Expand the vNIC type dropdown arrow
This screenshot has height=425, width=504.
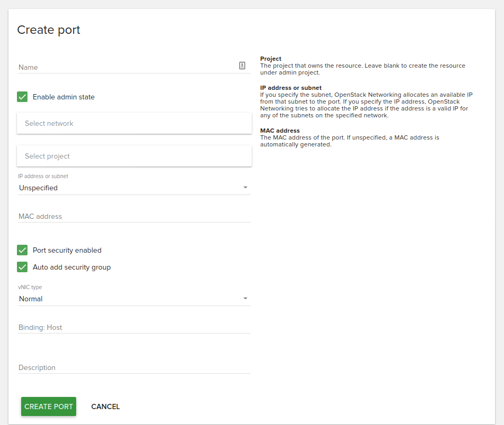[245, 299]
